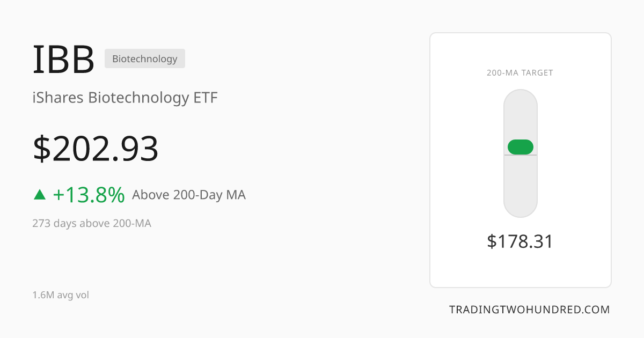This screenshot has height=338, width=644.
Task: Click the Above 200-Day MA text
Action: [189, 195]
